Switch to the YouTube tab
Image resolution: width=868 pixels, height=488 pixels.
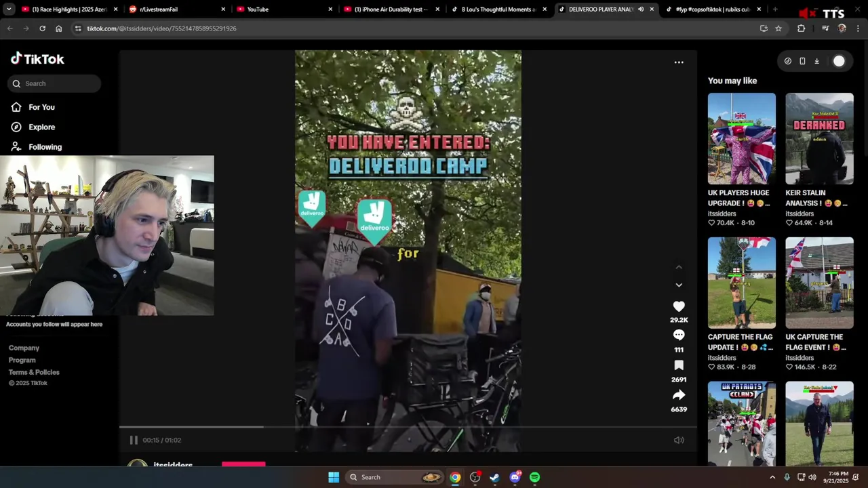pyautogui.click(x=285, y=9)
